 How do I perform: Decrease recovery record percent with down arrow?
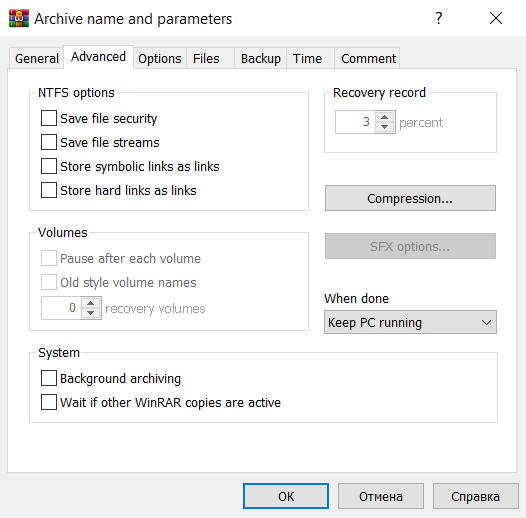click(385, 127)
